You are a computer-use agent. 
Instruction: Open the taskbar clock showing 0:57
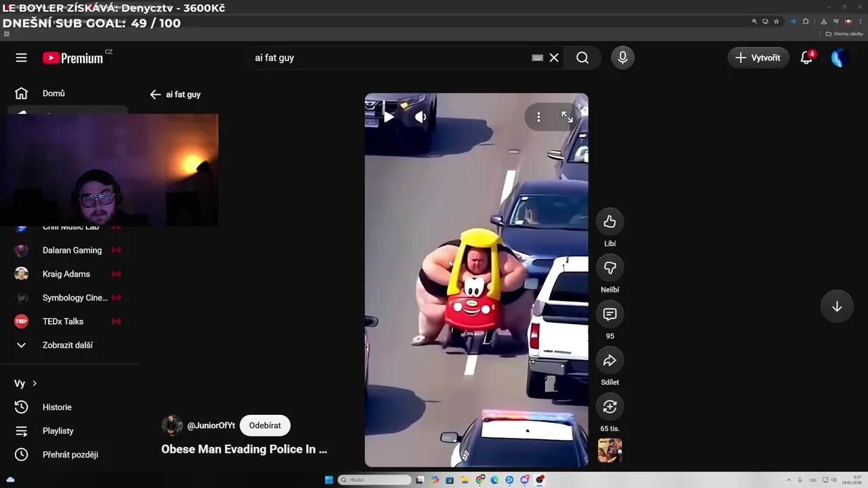pos(852,480)
